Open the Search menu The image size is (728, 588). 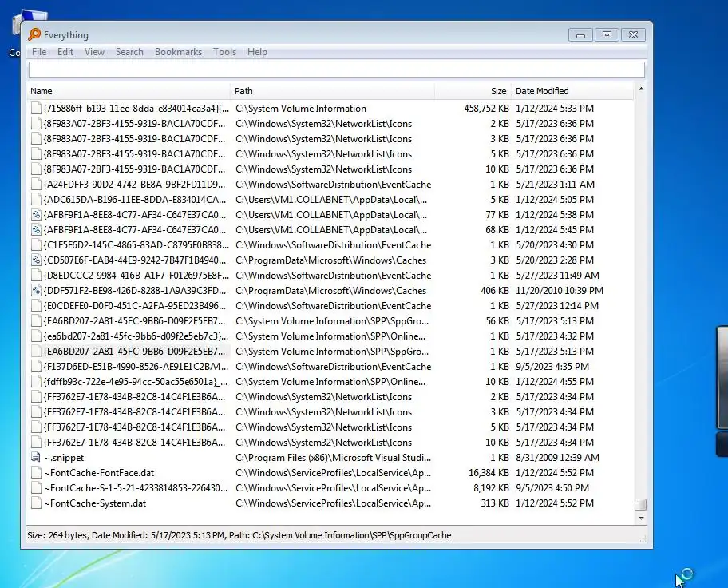129,52
